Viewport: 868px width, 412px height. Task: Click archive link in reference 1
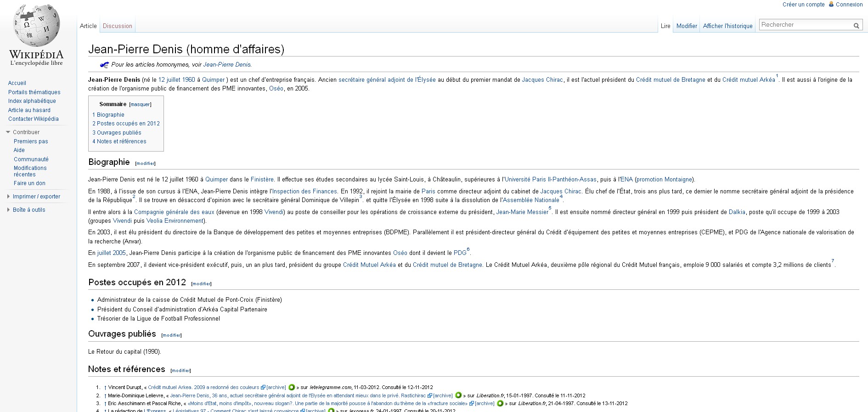[x=276, y=388]
